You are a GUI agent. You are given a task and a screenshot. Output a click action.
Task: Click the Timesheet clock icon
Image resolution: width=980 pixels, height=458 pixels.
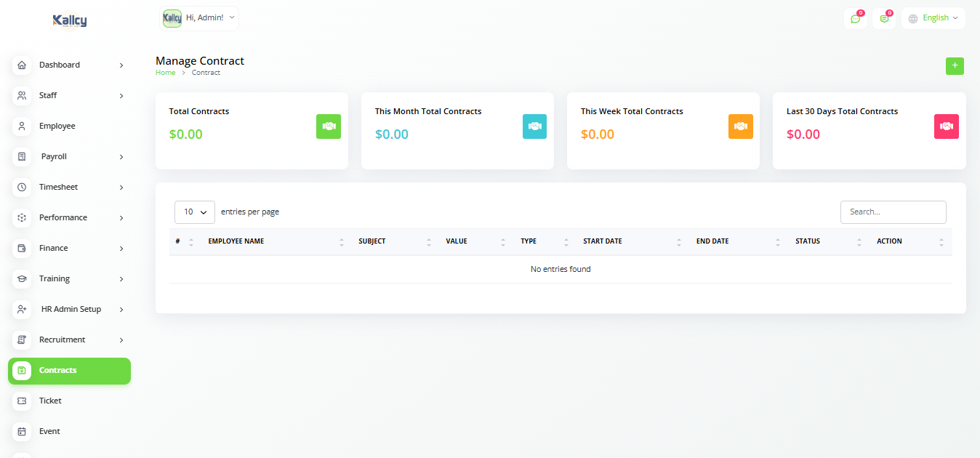tap(22, 187)
